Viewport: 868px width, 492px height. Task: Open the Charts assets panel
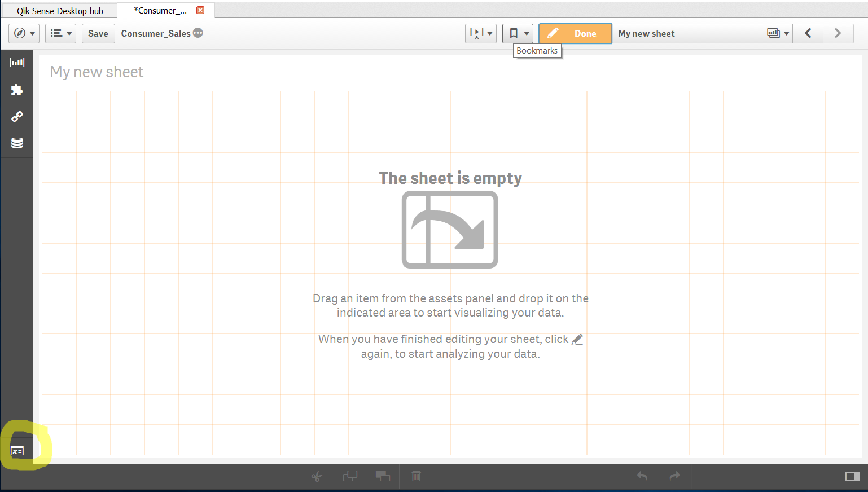pos(17,63)
